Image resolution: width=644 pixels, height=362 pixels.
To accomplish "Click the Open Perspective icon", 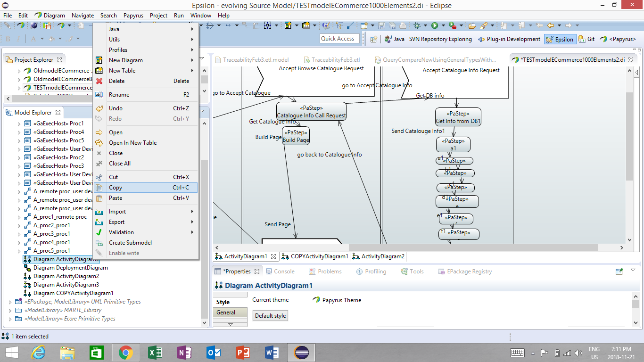I will [373, 39].
